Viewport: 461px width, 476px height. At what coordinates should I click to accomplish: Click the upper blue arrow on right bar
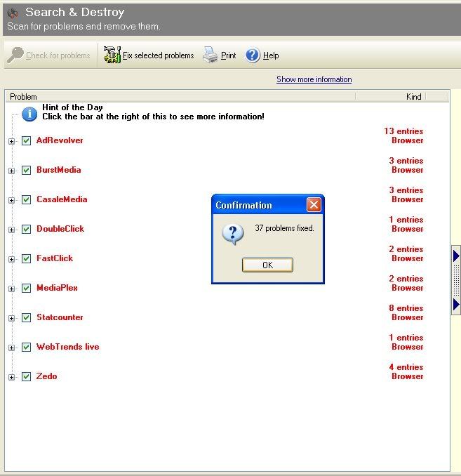456,256
